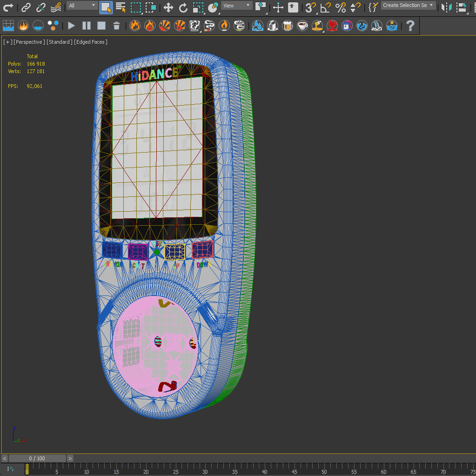Click the water drops Tap Water preset icon
The width and height of the screenshot is (476, 476).
(x=257, y=26)
